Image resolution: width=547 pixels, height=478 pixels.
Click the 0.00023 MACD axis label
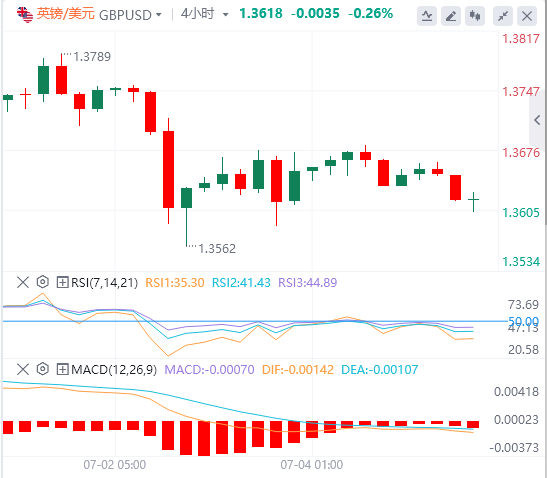coord(516,420)
